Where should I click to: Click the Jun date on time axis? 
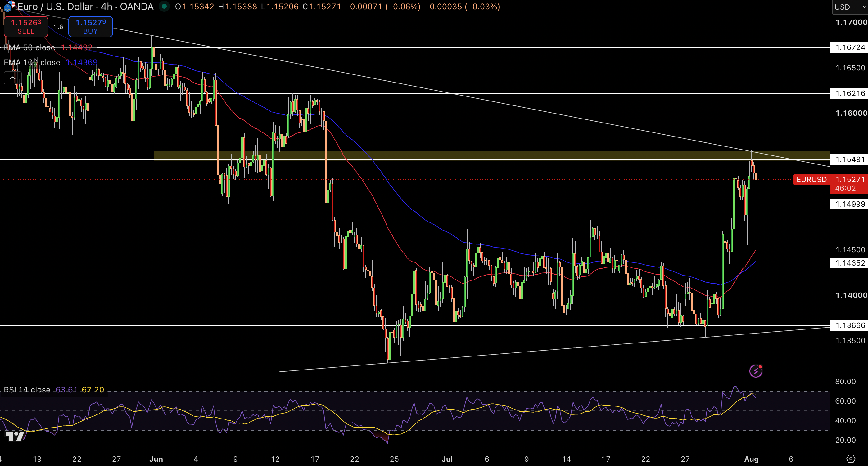156,459
